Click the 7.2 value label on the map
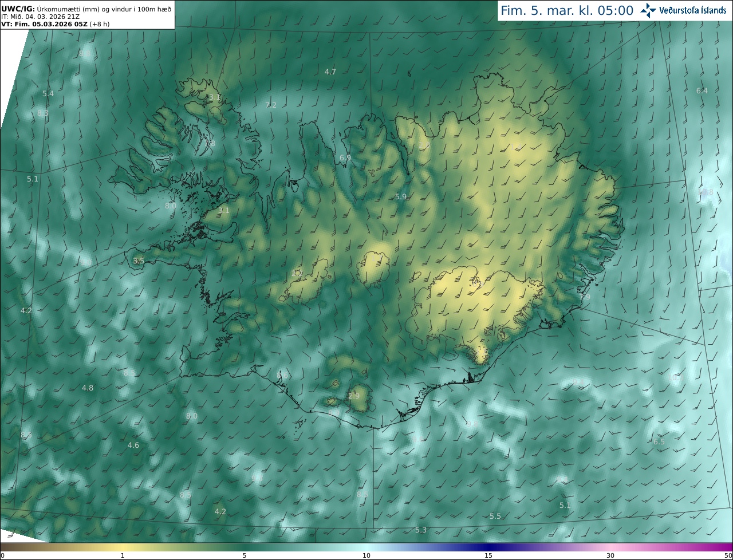 click(x=271, y=105)
